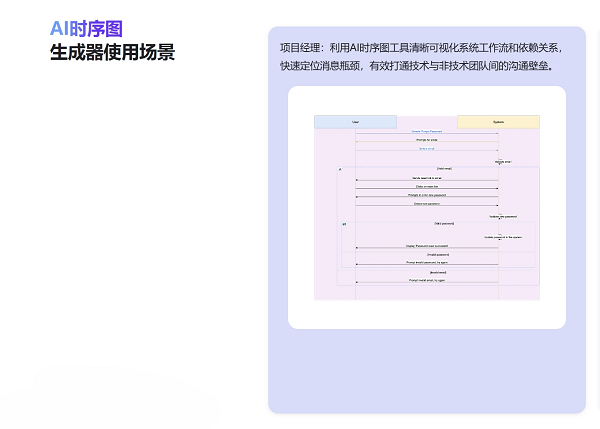
Task: Select the 'Validate email' self-call label
Action: tap(503, 161)
